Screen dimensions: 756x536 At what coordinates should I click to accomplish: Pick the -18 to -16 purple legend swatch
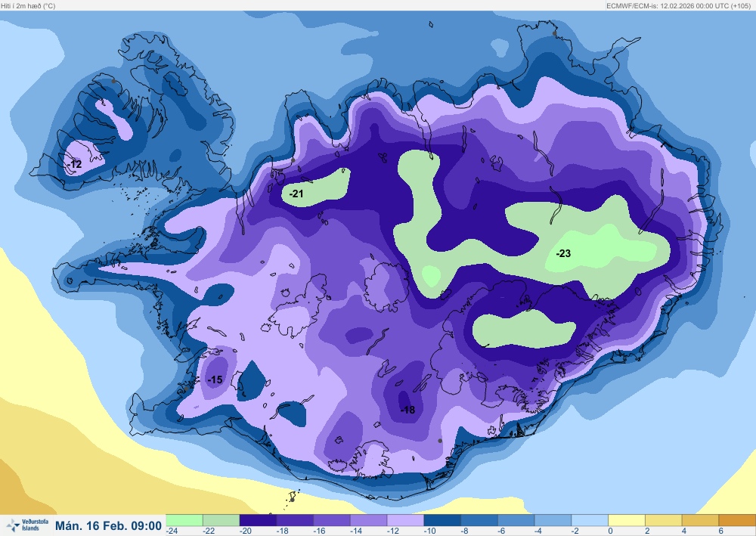click(x=295, y=520)
